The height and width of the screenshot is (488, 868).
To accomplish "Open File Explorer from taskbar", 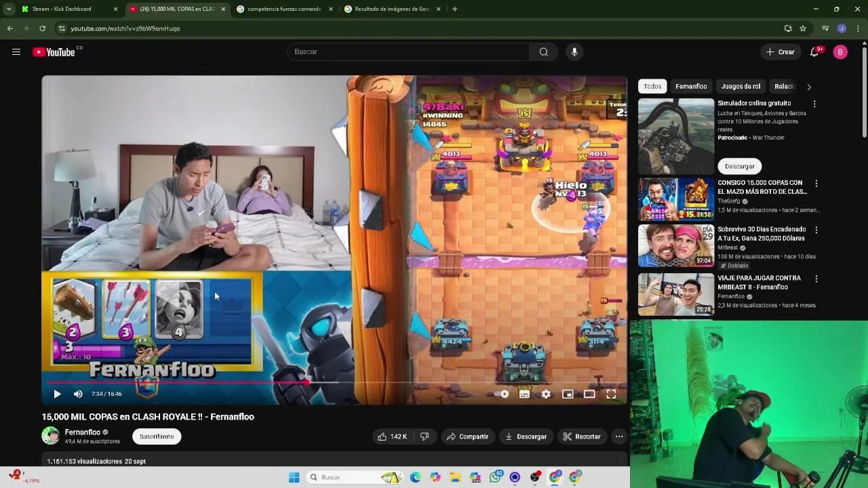I will (455, 477).
